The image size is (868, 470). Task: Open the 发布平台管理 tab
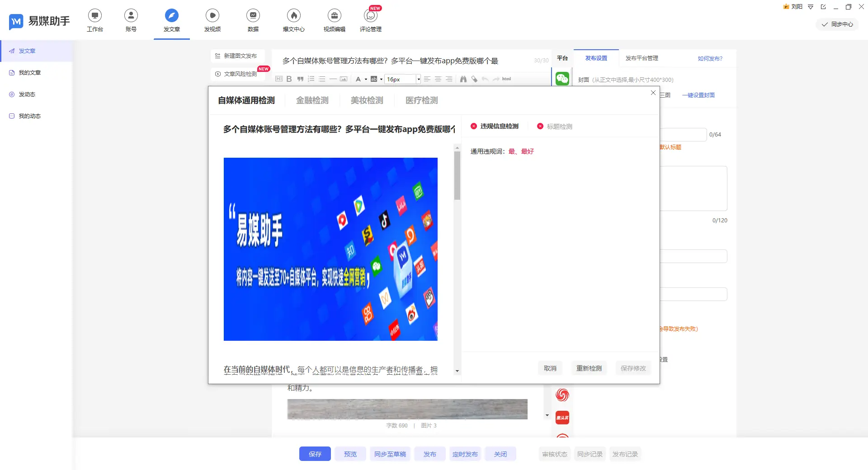[642, 58]
